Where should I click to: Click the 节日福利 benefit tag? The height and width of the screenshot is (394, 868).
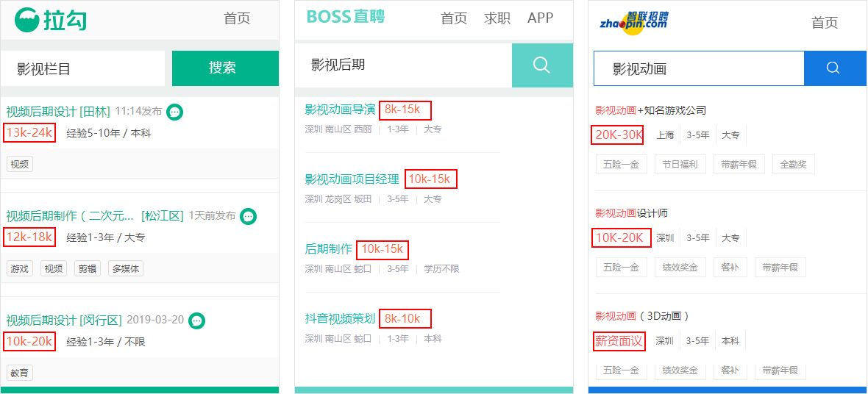pyautogui.click(x=680, y=165)
